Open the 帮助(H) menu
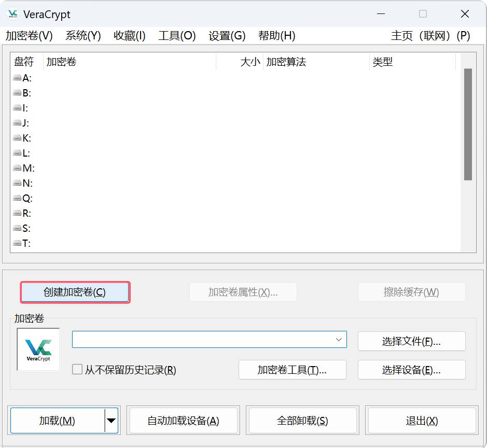 pos(276,36)
